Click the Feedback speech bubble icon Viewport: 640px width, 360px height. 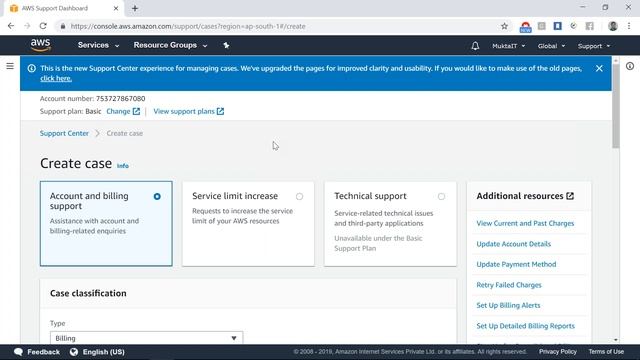coord(18,352)
